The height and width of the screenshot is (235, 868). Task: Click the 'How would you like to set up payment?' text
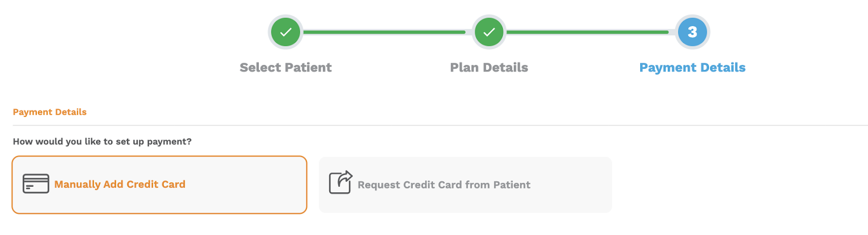102,141
